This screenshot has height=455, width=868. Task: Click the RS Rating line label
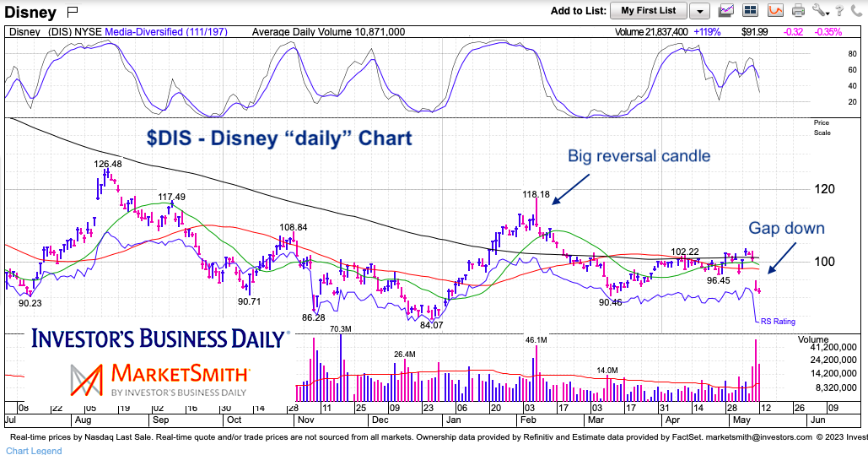pos(778,322)
